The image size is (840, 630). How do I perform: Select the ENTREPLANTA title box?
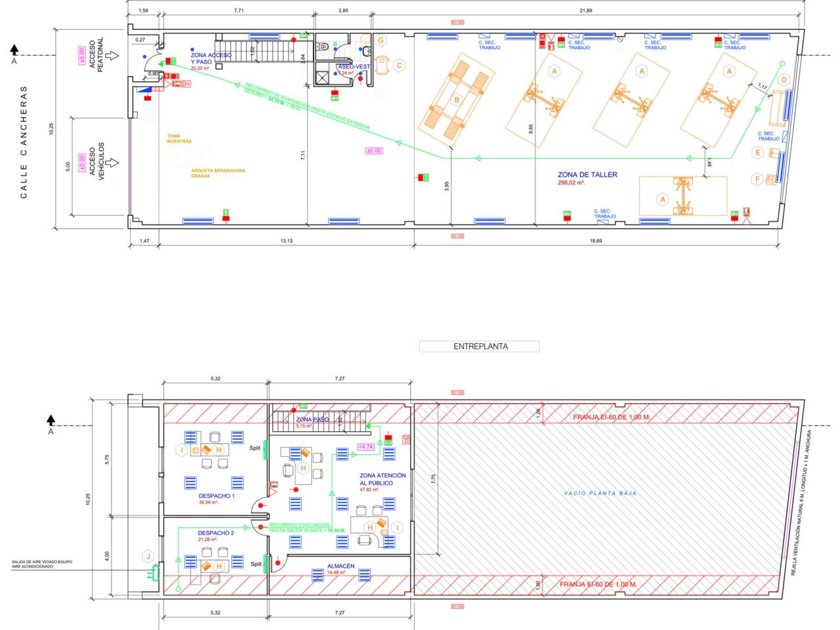pos(479,346)
